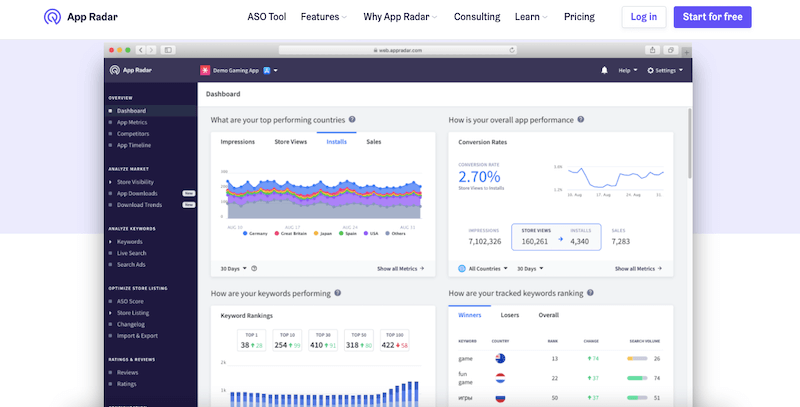800x407 pixels.
Task: Toggle the Safari sidebar icon
Action: click(x=168, y=50)
